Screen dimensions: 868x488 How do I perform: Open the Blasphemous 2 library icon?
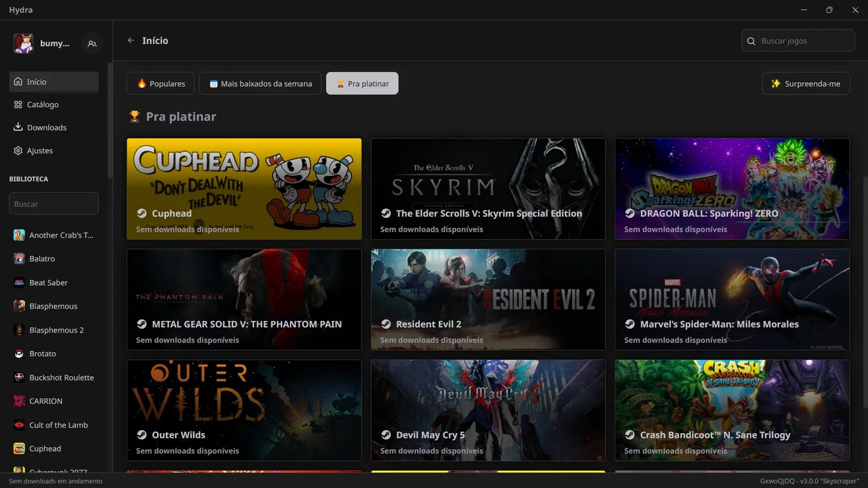pos(19,330)
